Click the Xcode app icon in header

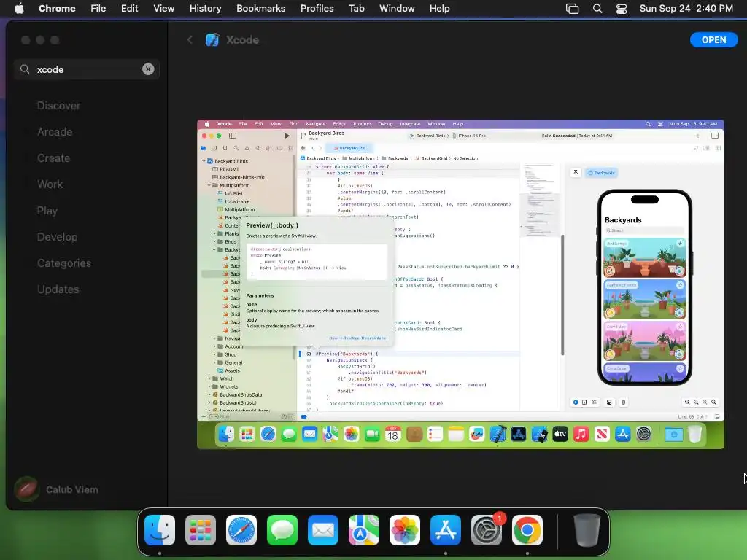[x=212, y=40]
